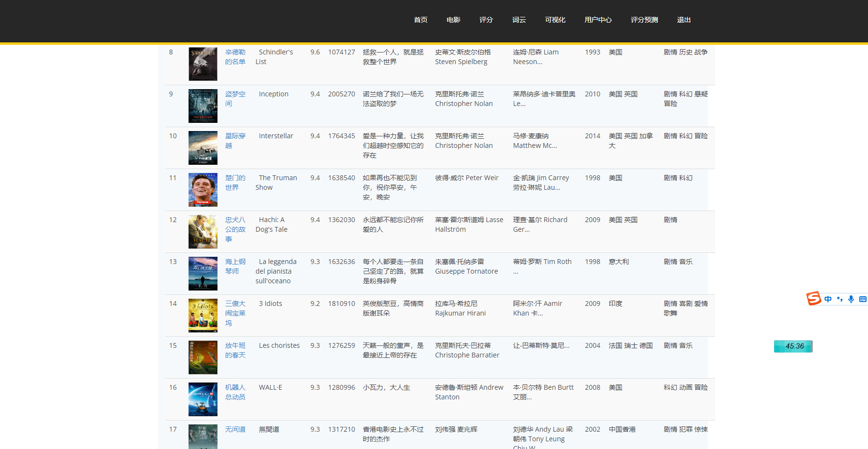868x449 pixels.
Task: Click the 3 Idiots poster thumbnail
Action: click(x=203, y=315)
